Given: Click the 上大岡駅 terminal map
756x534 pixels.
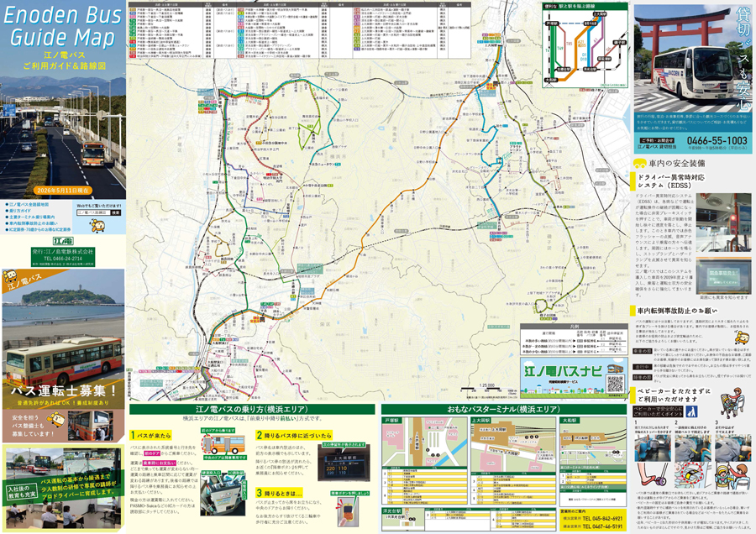Looking at the screenshot, I should [x=513, y=444].
